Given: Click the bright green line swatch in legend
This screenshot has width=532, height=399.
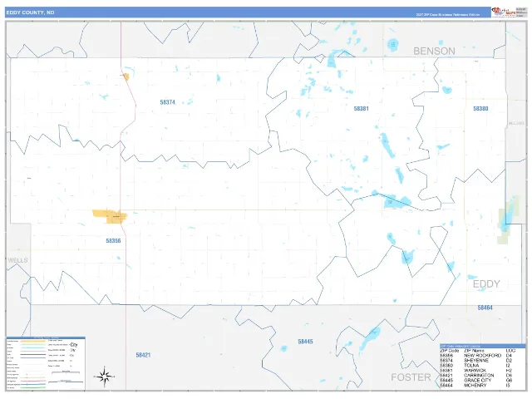Looking at the screenshot, I should coord(33,388).
